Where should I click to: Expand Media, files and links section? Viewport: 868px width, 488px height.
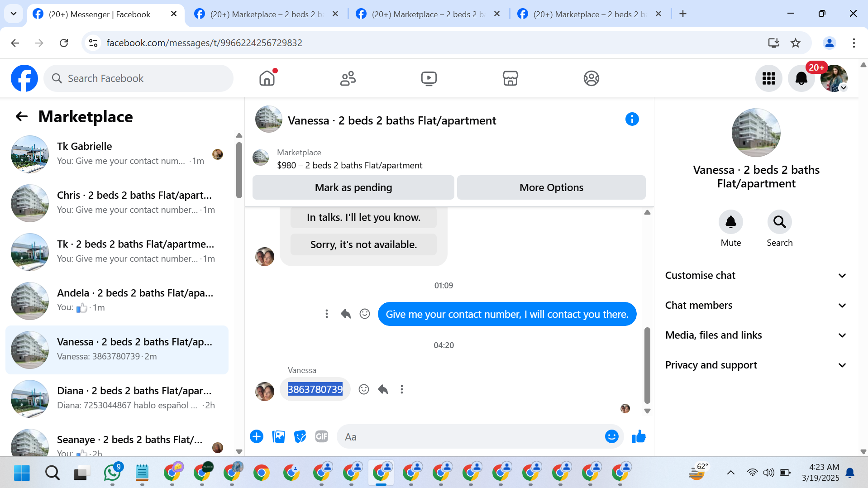tap(755, 335)
